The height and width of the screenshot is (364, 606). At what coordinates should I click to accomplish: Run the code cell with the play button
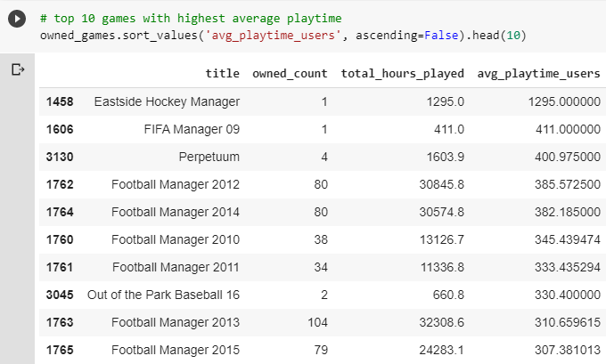(17, 19)
